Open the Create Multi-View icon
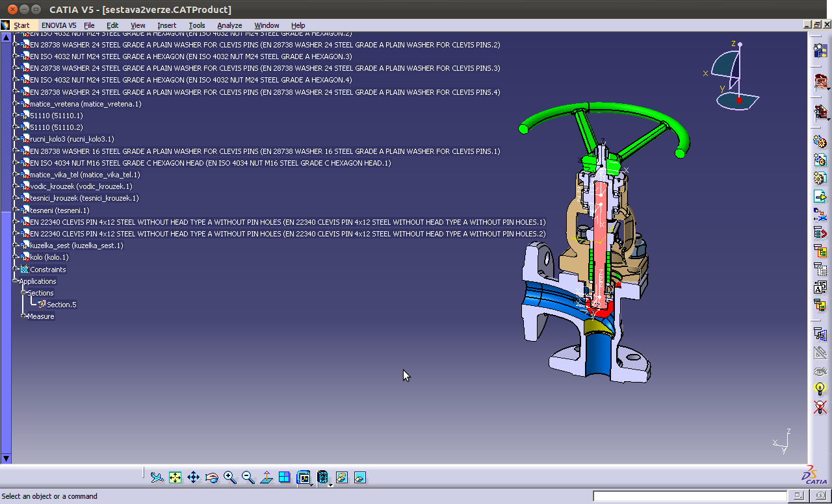This screenshot has width=832, height=504. (x=284, y=477)
